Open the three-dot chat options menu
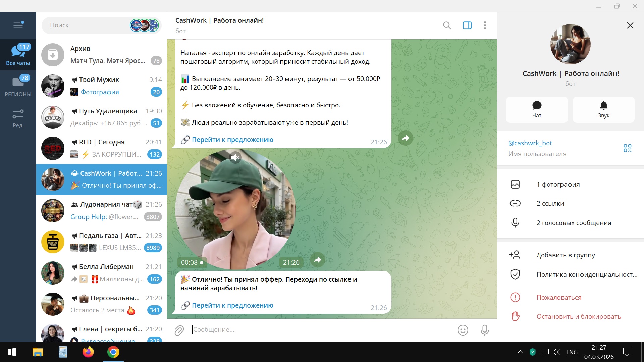The image size is (644, 362). tap(485, 25)
